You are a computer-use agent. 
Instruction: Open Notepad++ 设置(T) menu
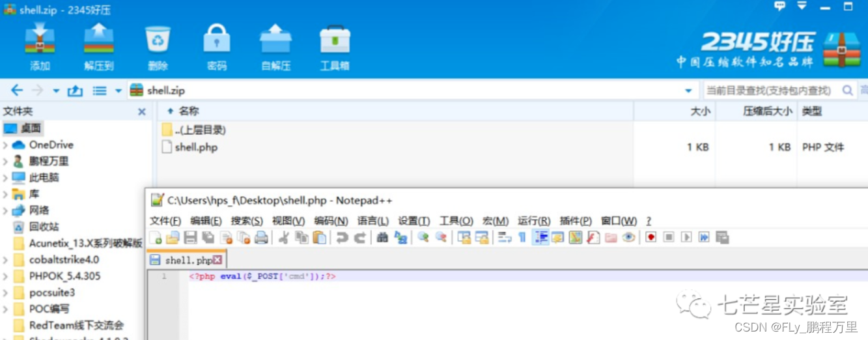[x=414, y=221]
